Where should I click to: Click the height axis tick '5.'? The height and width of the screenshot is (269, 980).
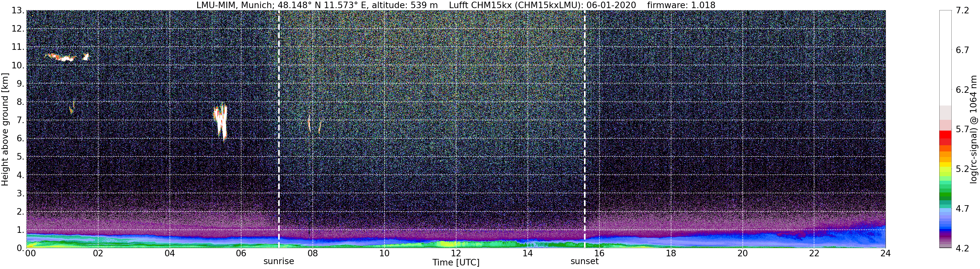coord(21,156)
